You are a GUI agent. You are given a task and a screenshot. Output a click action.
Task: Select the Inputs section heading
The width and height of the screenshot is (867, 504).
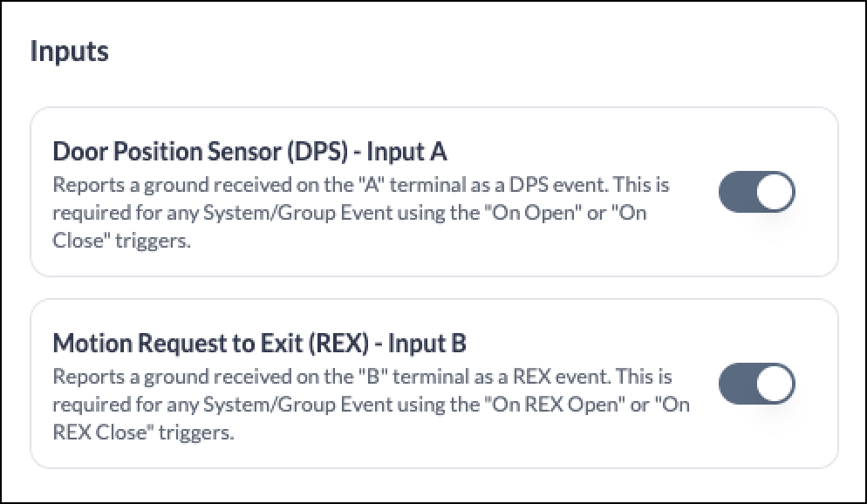click(x=69, y=52)
